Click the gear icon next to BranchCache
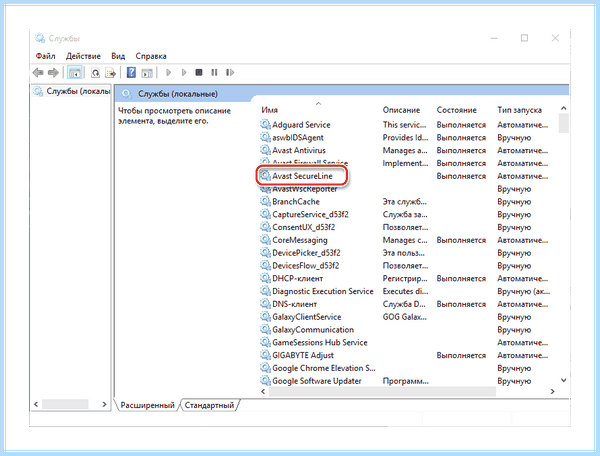Viewport: 600px width, 456px height. point(265,201)
